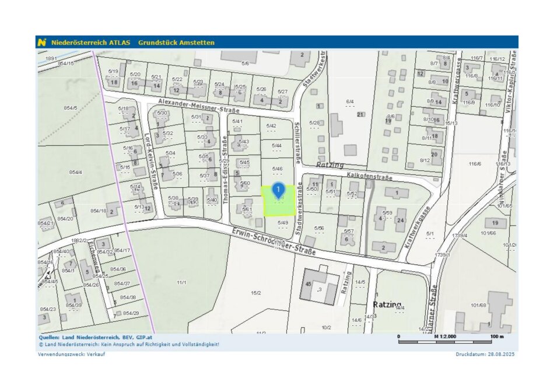Click parcel label 5/38
This screenshot has height=392, width=554.
[x=173, y=198]
